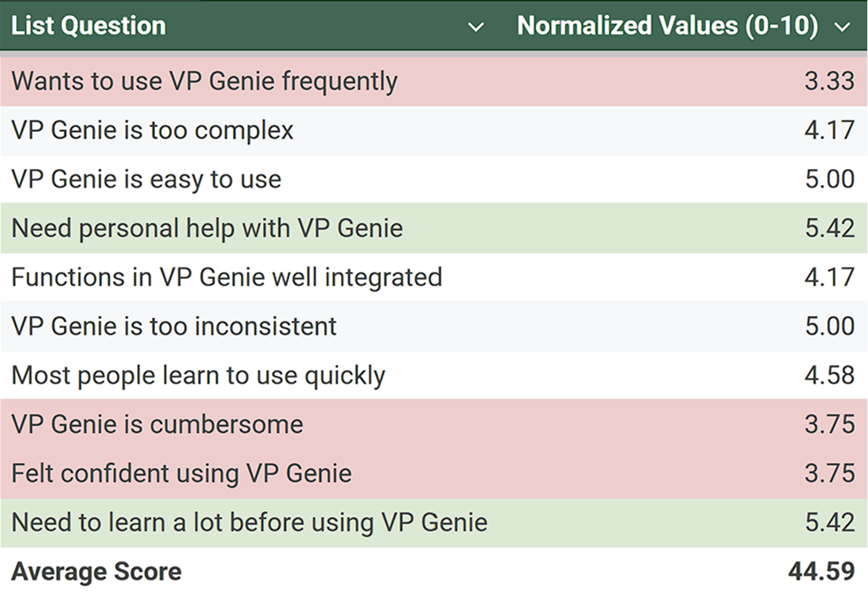Click the 3.33 value cell

pos(830,81)
